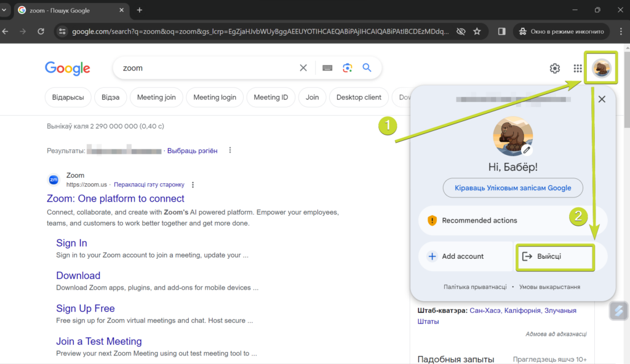Click Кіраваць Уліковым запісам Google button
The height and width of the screenshot is (364, 630).
(512, 188)
